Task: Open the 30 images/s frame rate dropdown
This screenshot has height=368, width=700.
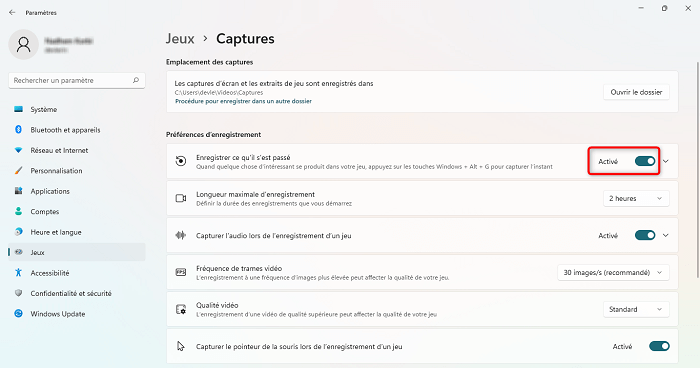Action: coord(613,272)
